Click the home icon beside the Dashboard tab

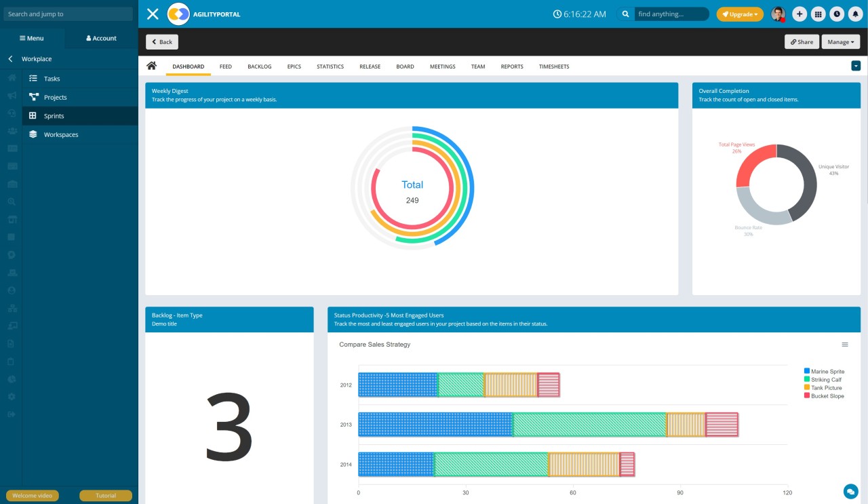tap(151, 66)
